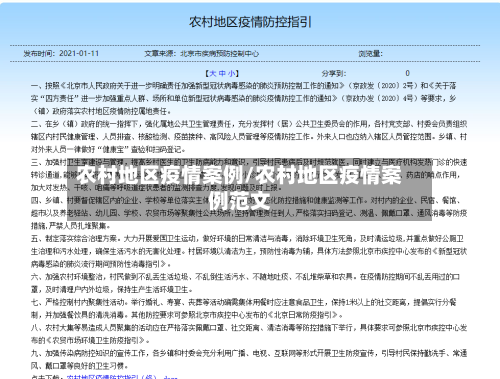
Task: Click the paragraph starting with 六、加强农村环境整治
Action: pos(246,283)
